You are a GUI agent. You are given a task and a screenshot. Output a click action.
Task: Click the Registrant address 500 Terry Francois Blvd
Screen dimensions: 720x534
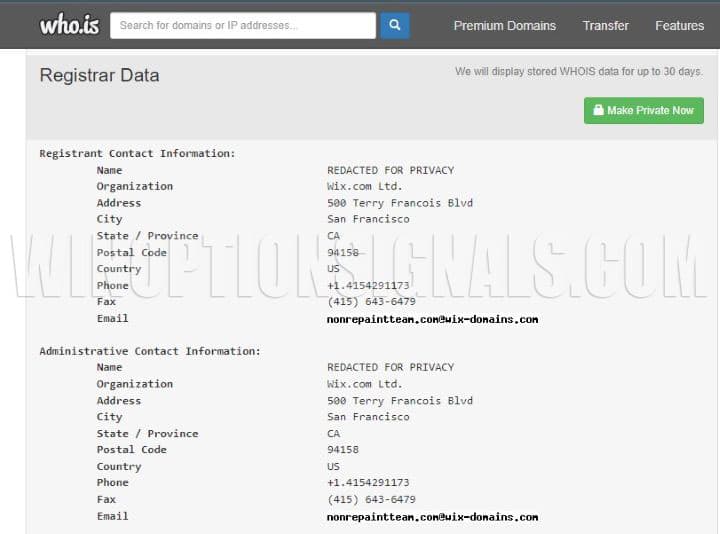click(x=400, y=203)
